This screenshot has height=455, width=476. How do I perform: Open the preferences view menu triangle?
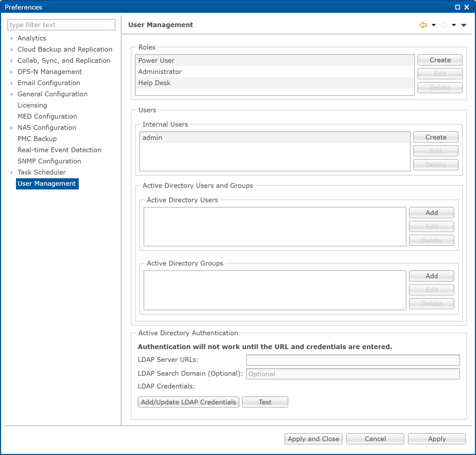463,25
